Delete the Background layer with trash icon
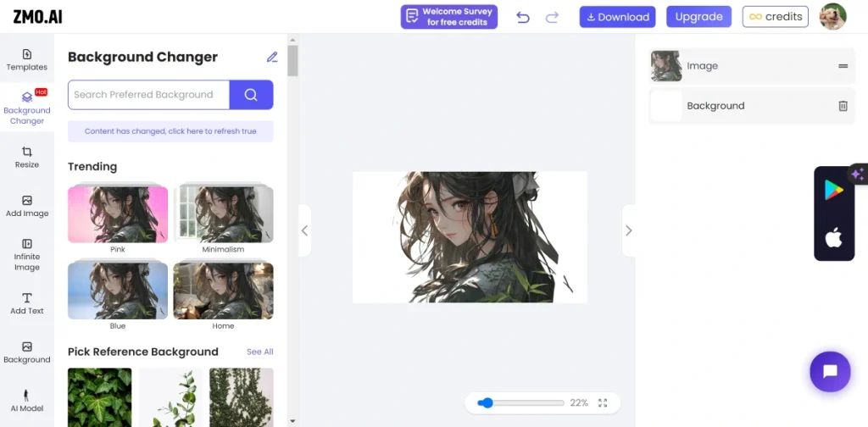Viewport: 868px width, 427px height. pos(843,106)
